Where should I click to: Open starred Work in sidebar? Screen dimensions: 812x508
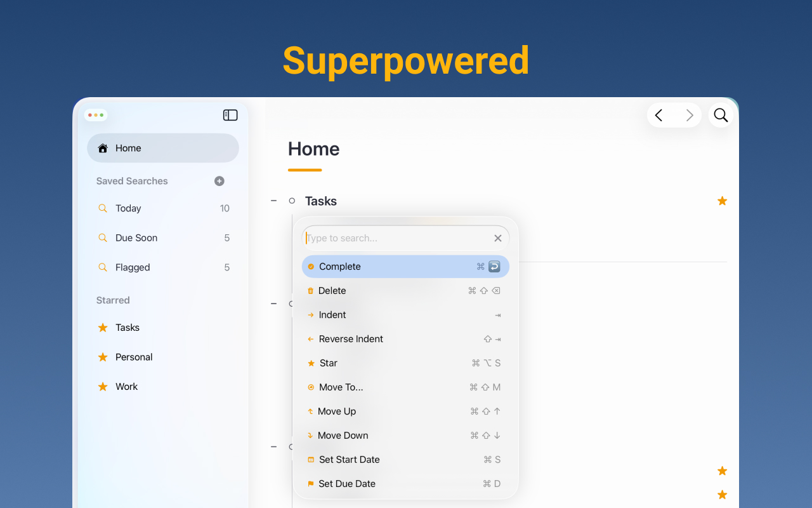(x=163, y=387)
